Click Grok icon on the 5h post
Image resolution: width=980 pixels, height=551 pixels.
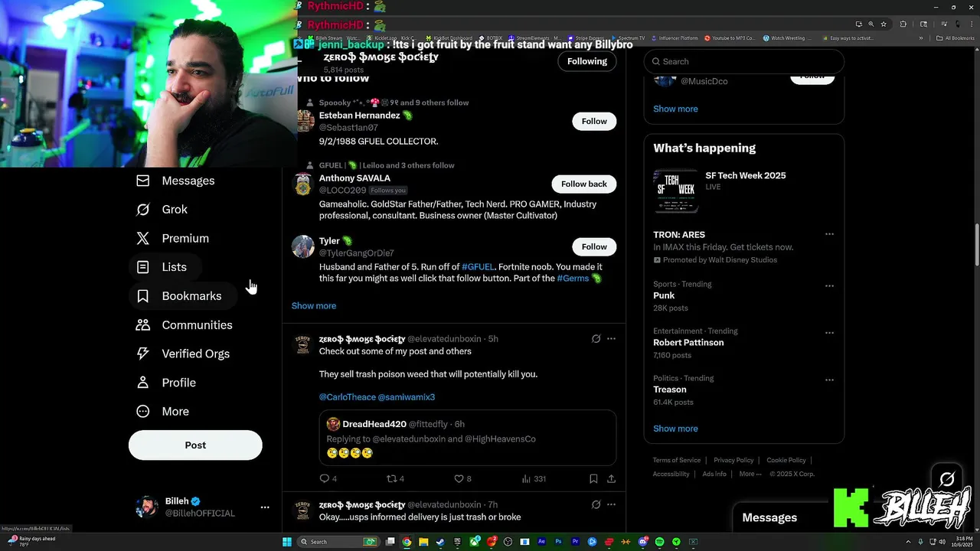pyautogui.click(x=596, y=339)
